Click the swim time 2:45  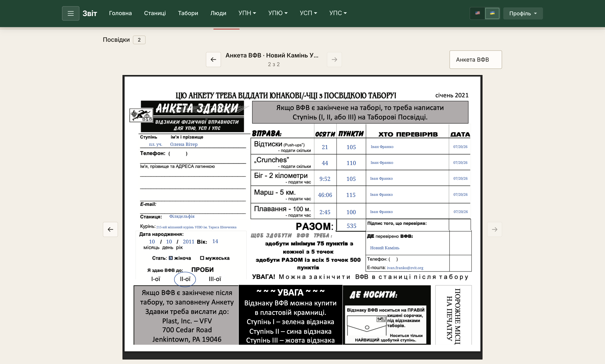point(325,212)
